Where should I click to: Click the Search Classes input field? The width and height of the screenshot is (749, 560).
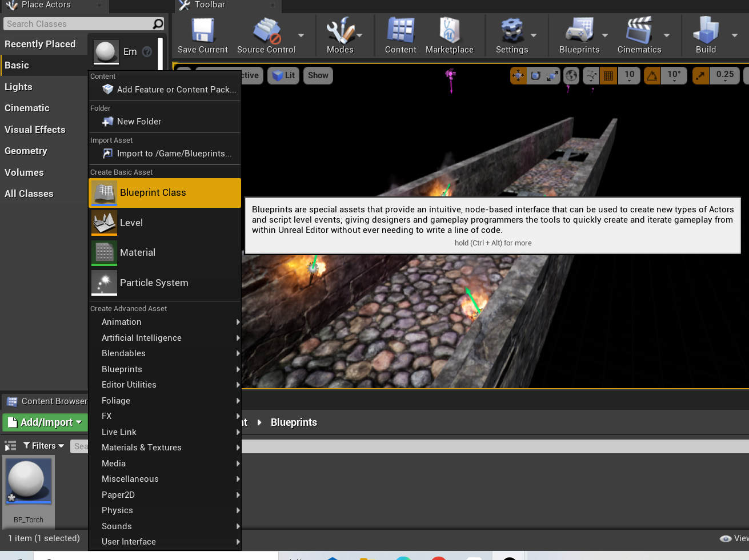[78, 24]
